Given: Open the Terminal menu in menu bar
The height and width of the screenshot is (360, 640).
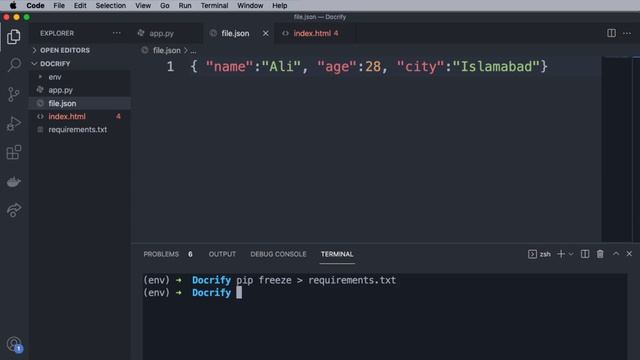Looking at the screenshot, I should click(214, 6).
